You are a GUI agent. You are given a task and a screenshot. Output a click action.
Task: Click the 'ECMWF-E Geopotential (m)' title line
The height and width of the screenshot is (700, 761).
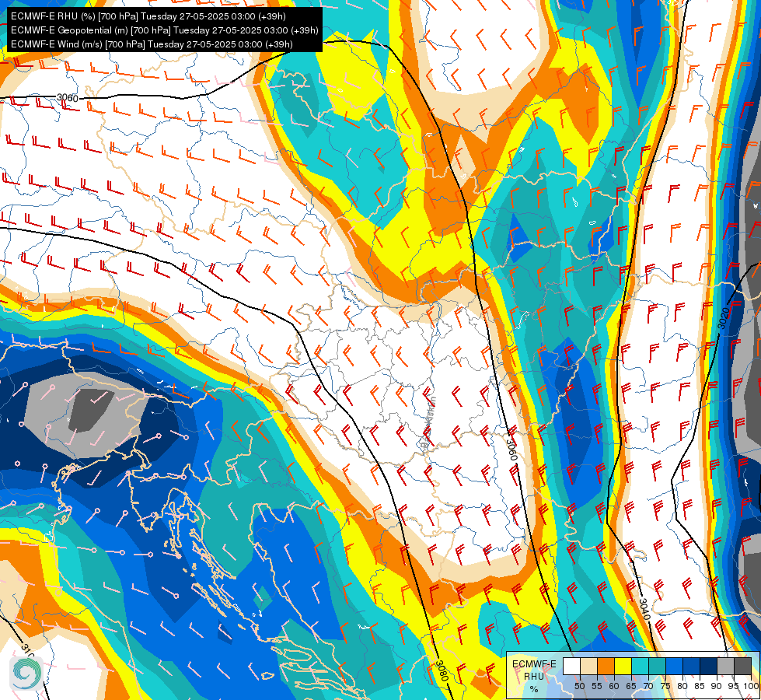(165, 30)
